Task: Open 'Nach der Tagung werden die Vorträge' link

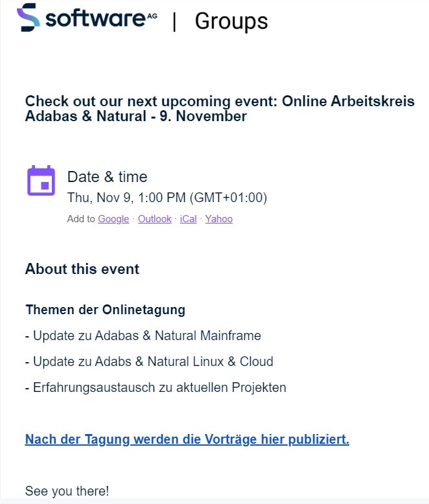Action: pos(187,439)
